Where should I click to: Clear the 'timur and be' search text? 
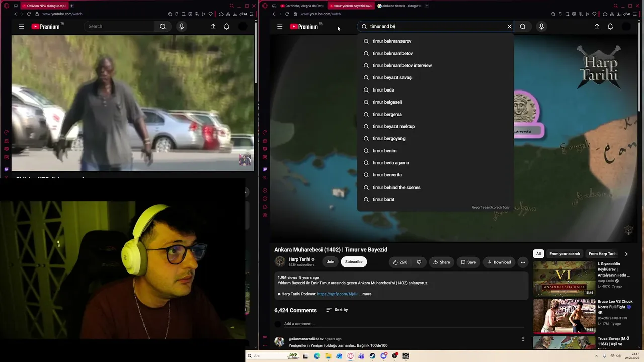pyautogui.click(x=509, y=27)
